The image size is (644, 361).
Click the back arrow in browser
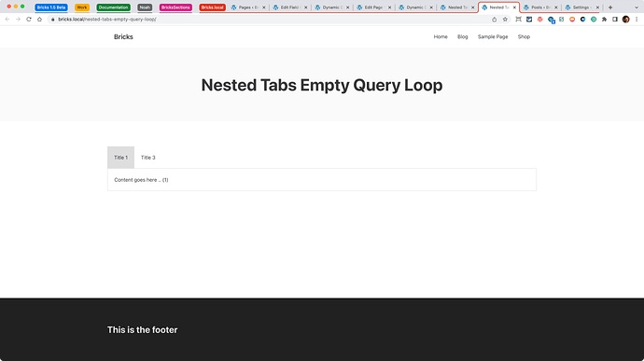pyautogui.click(x=7, y=20)
